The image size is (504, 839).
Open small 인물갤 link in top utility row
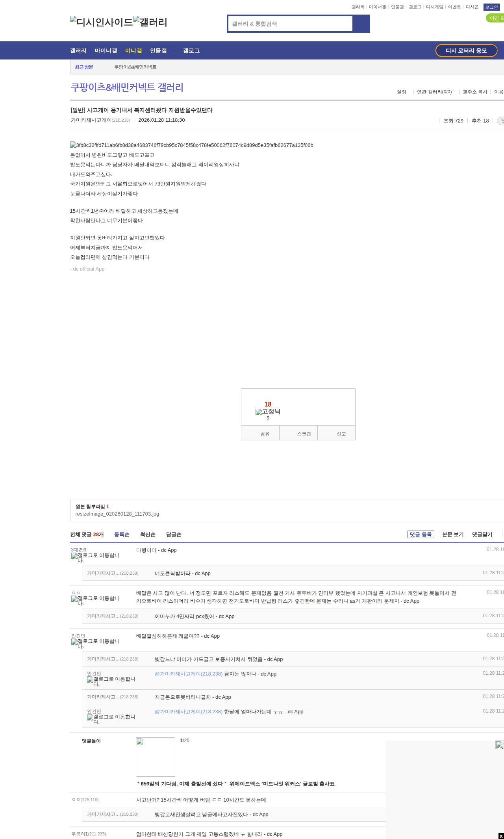pos(397,7)
